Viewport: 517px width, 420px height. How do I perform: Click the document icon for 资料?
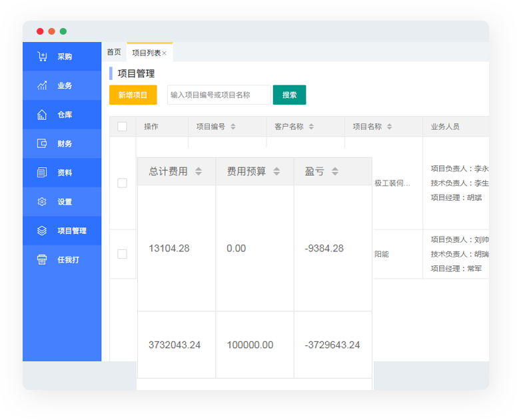[x=42, y=173]
